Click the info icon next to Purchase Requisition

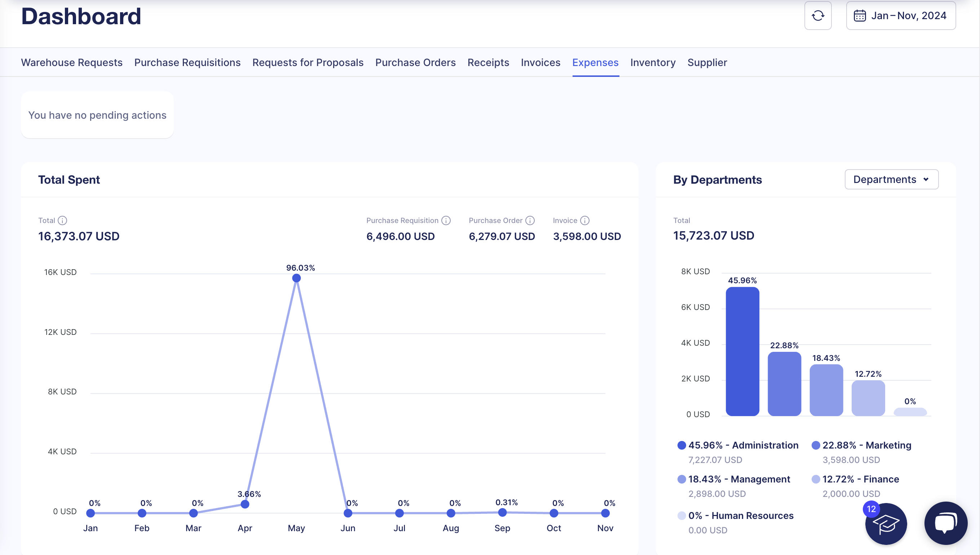coord(446,220)
